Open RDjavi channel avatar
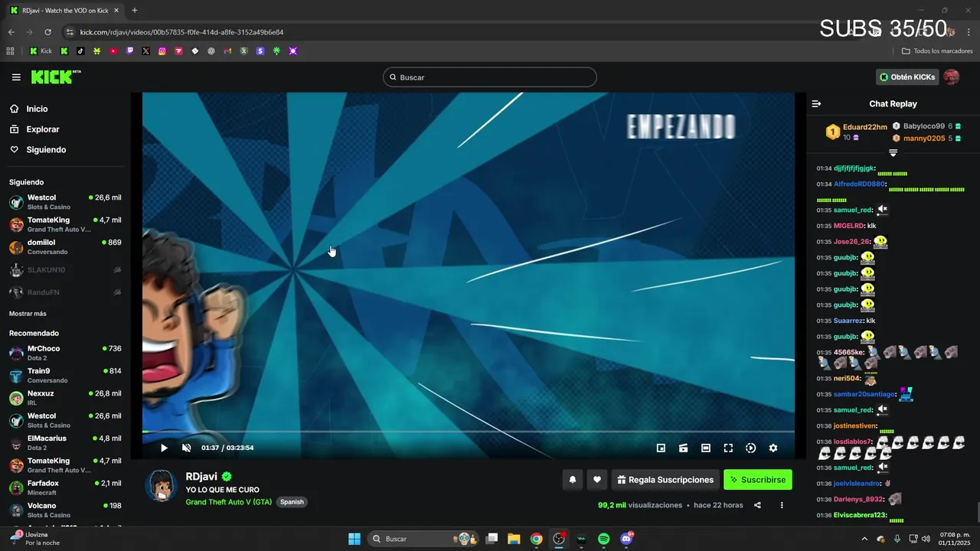The height and width of the screenshot is (551, 980). coord(162,486)
